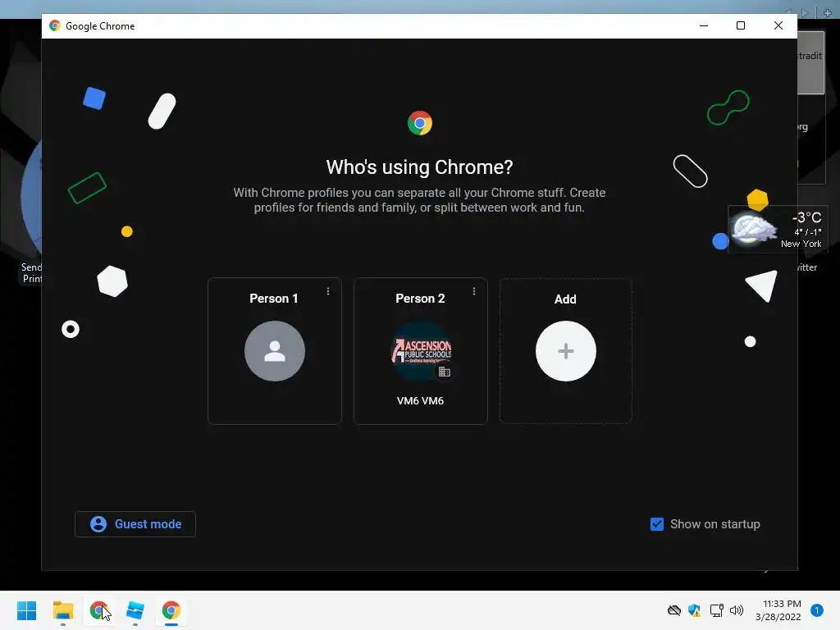Open Windows Start menu

click(x=27, y=610)
